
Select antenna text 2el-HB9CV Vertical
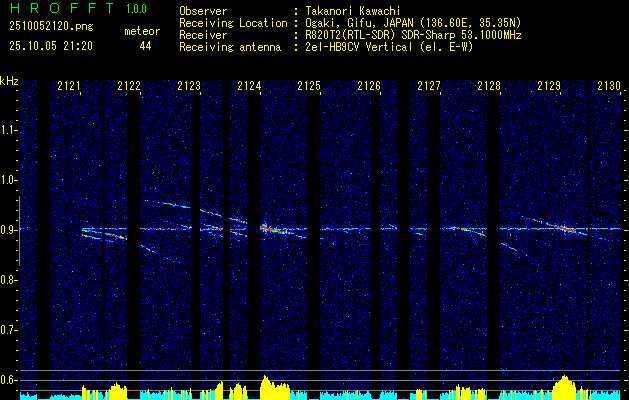(359, 47)
